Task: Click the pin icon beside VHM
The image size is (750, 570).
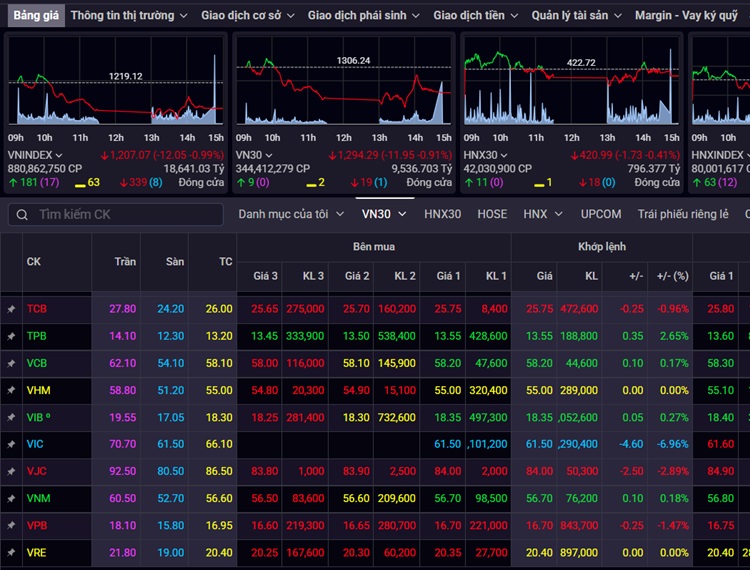Action: pyautogui.click(x=11, y=390)
